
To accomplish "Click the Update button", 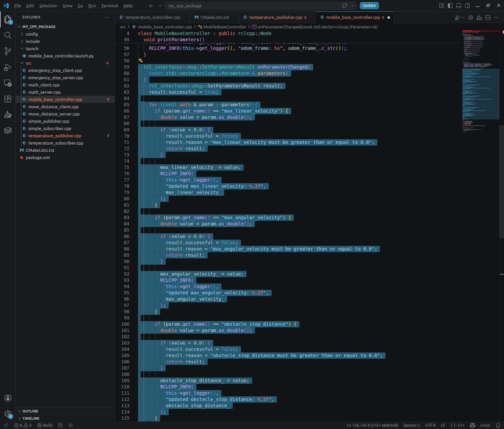I will (369, 6).
